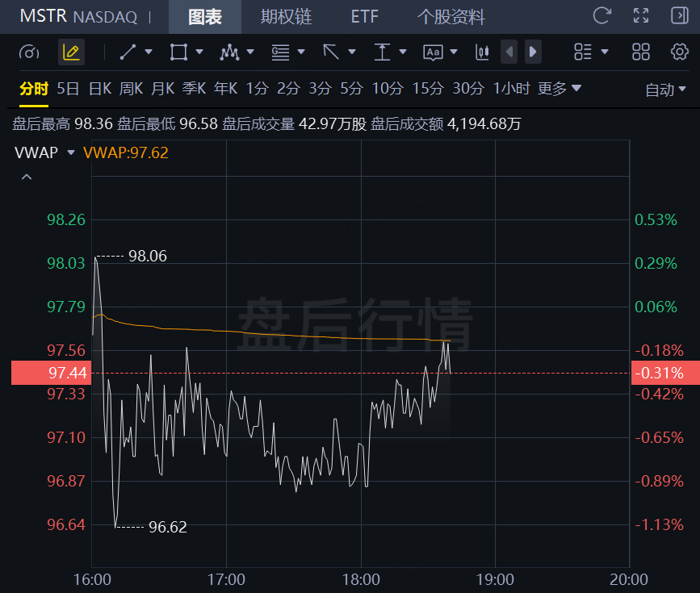700x593 pixels.
Task: Open arrow marker tool dropdown arrow
Action: (352, 52)
